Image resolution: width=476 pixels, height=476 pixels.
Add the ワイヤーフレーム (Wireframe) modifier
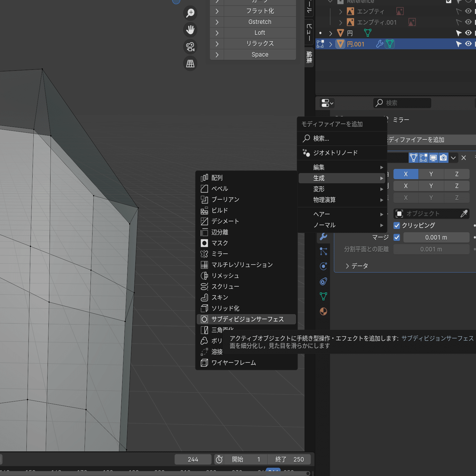pos(246,363)
